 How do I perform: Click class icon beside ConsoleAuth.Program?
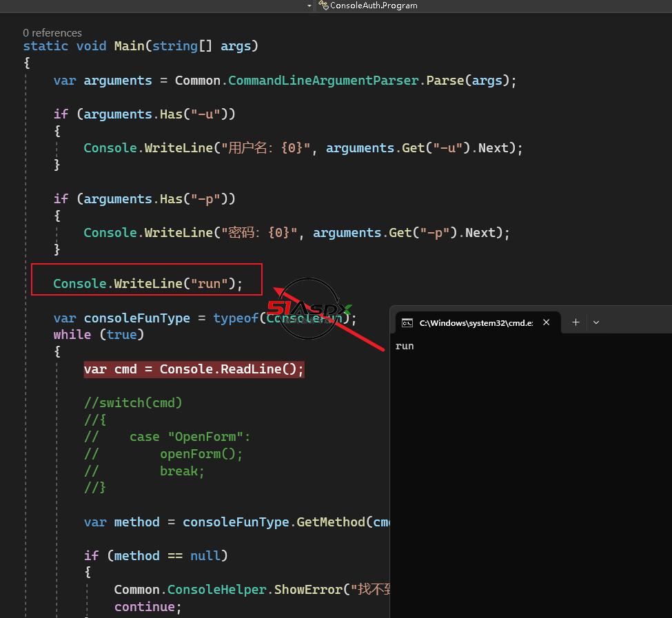click(323, 5)
